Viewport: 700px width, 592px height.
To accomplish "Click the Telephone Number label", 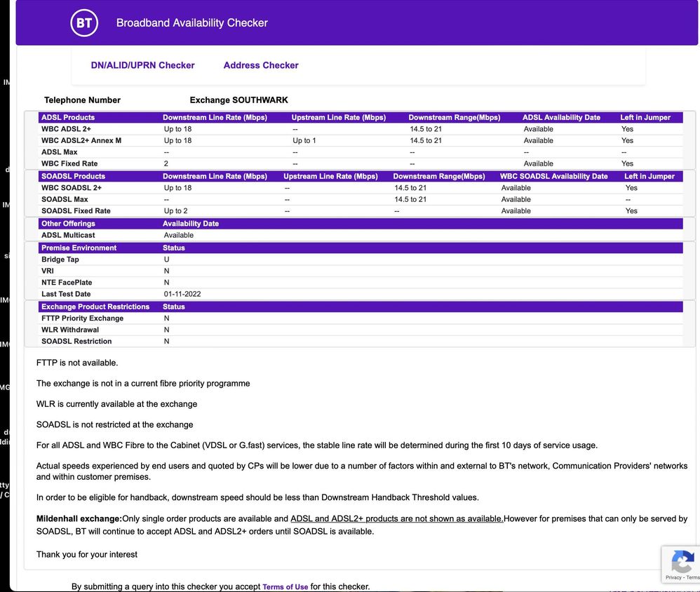I will coord(82,100).
